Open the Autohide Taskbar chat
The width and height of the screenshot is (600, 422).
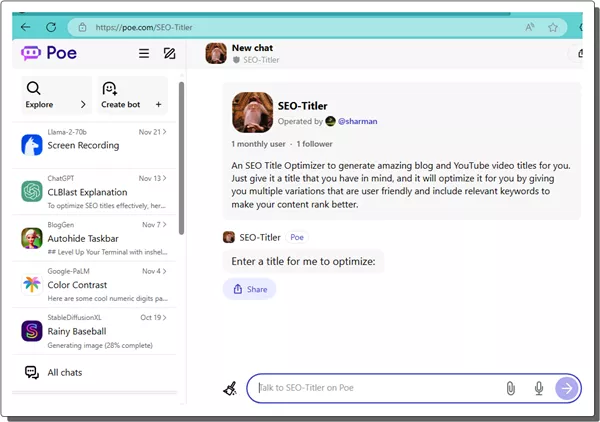point(94,238)
